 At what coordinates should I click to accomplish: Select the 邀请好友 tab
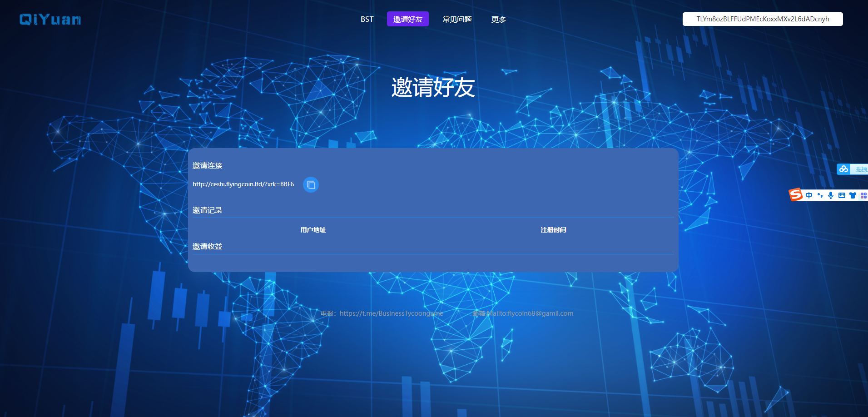click(x=407, y=19)
